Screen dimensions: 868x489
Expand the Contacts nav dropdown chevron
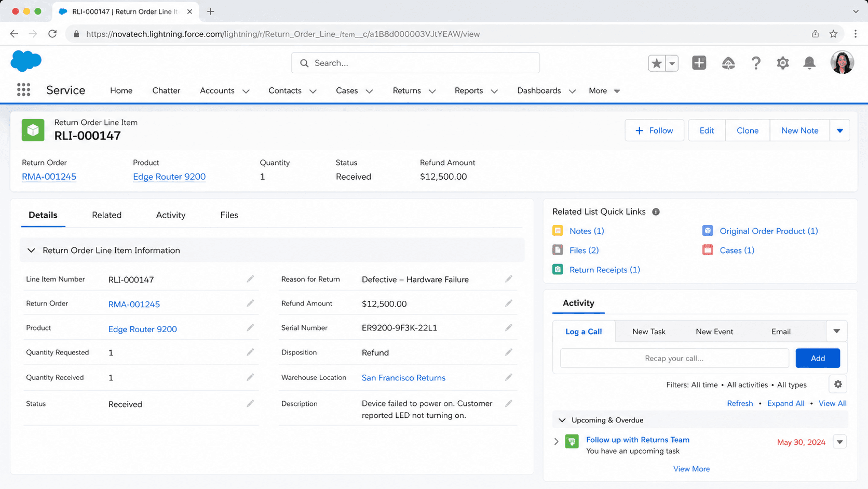click(313, 91)
